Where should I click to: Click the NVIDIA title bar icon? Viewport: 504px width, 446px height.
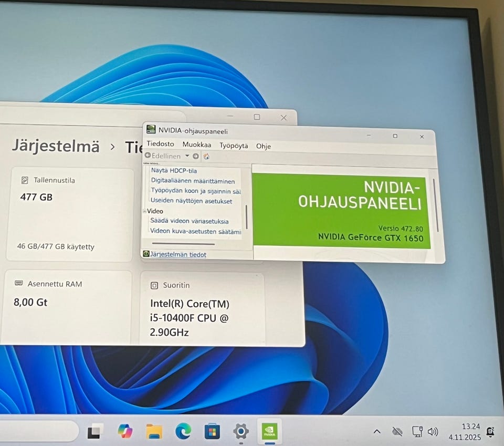(x=151, y=129)
